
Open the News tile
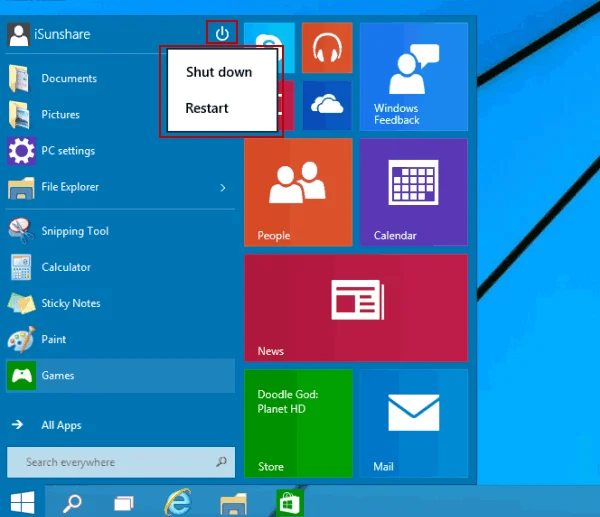click(356, 308)
